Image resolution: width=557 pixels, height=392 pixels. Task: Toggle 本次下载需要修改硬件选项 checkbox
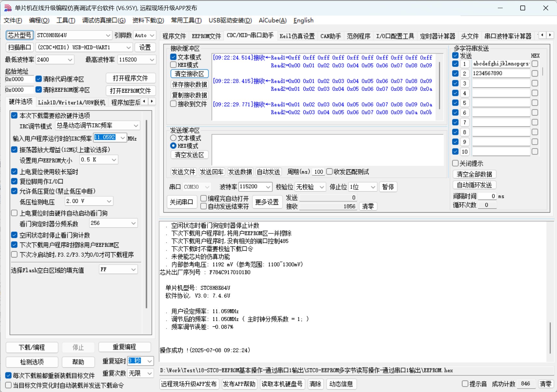[x=14, y=115]
